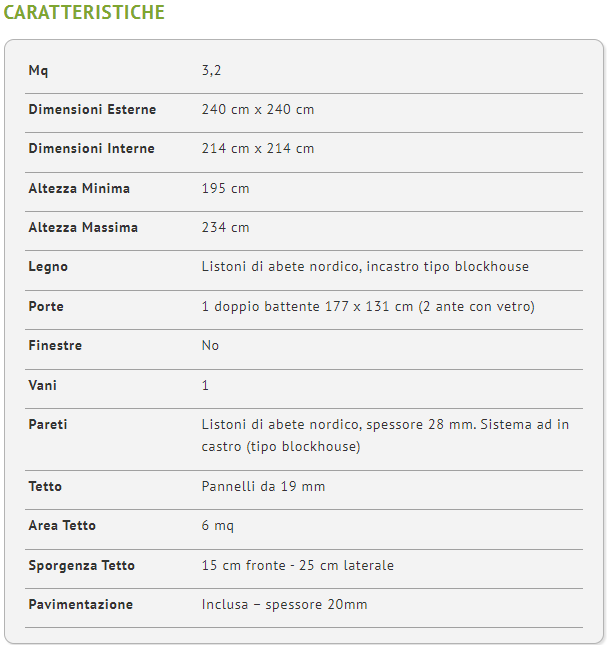Click the Pannelli da 19 mm value
Image resolution: width=607 pixels, height=645 pixels.
click(x=263, y=487)
